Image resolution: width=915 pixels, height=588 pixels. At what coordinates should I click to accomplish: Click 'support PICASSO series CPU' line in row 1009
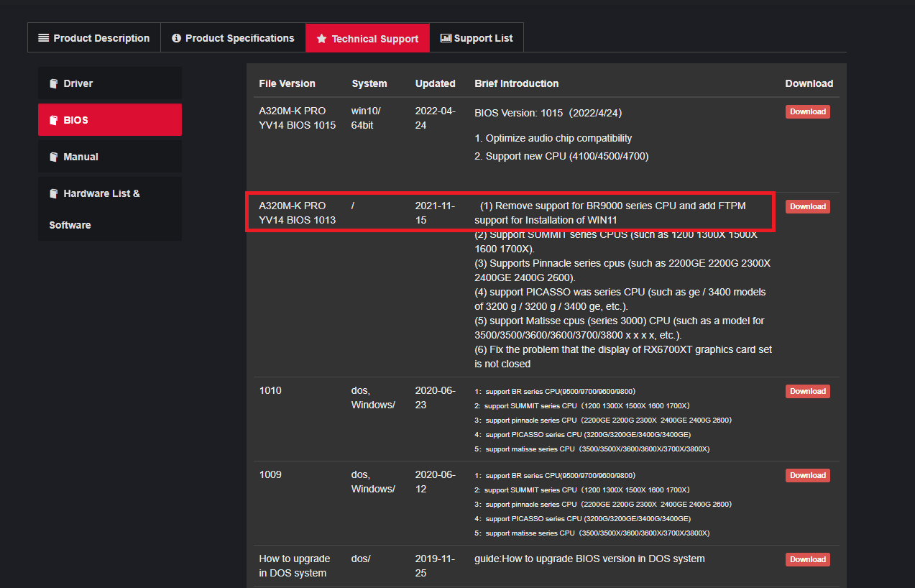[583, 519]
